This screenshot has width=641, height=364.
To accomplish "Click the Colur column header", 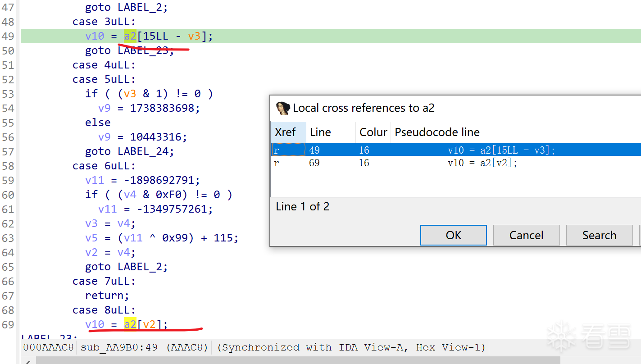I will [373, 132].
